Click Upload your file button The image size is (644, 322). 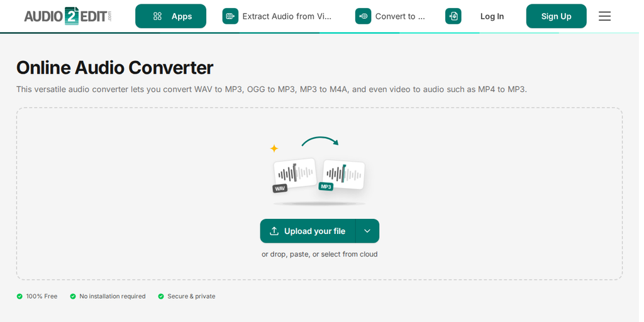click(x=308, y=231)
